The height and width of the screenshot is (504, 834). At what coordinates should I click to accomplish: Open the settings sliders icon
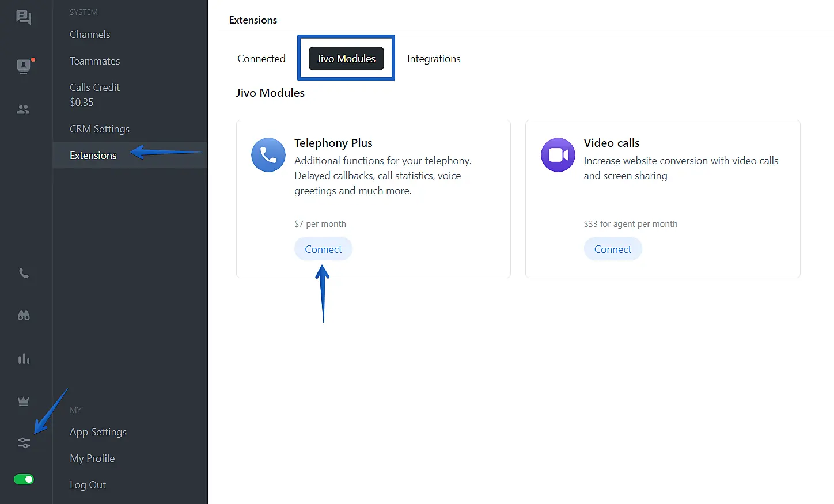pyautogui.click(x=24, y=443)
